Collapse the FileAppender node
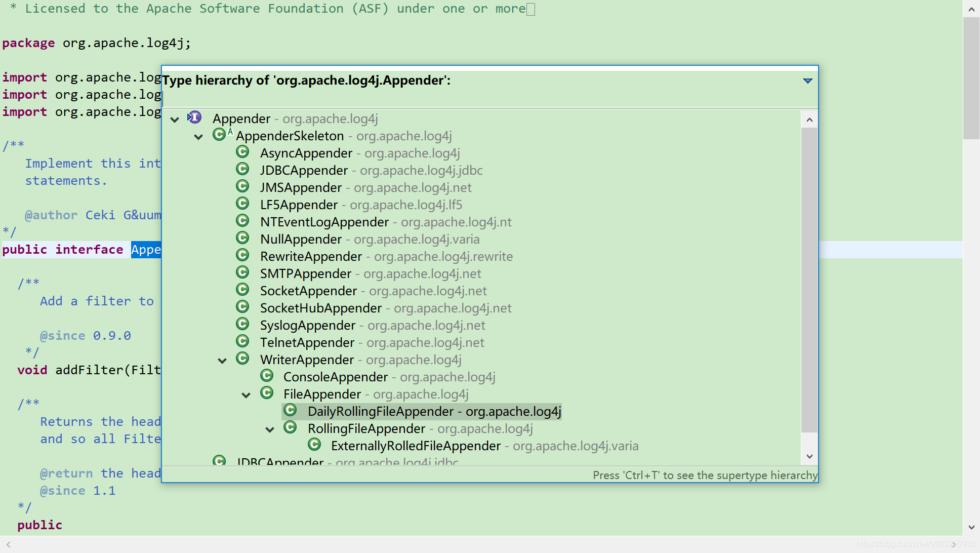This screenshot has width=980, height=553. point(246,395)
